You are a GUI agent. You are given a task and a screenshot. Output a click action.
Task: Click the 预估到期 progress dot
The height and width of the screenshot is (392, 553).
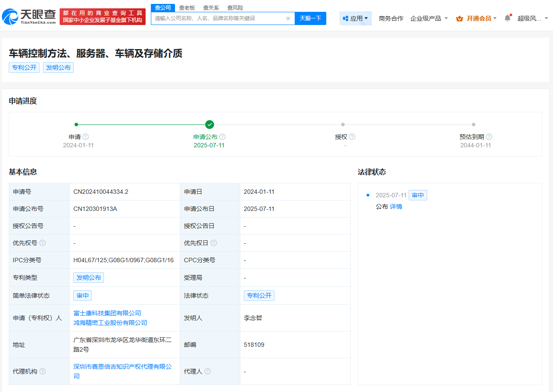(474, 125)
